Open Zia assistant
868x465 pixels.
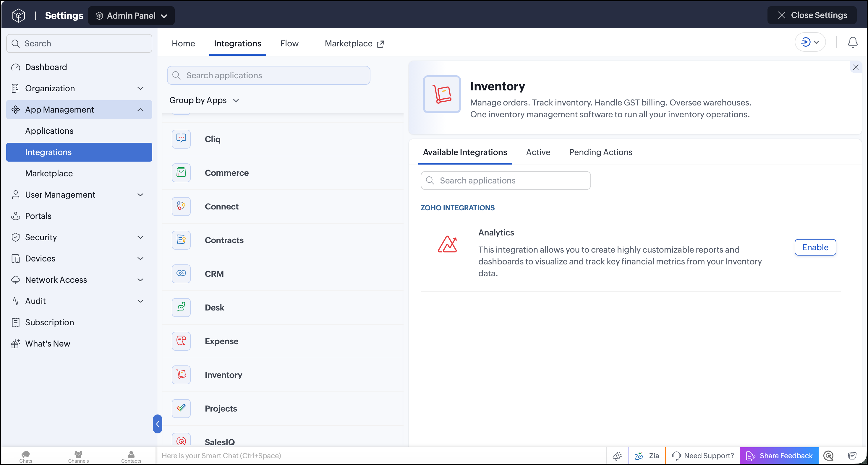tap(647, 456)
